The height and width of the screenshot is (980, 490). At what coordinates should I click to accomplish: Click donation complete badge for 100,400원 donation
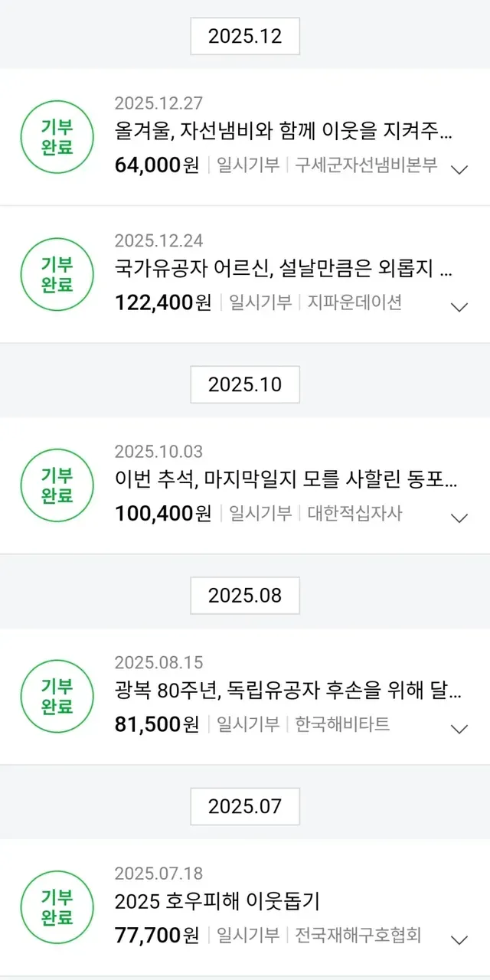[57, 485]
